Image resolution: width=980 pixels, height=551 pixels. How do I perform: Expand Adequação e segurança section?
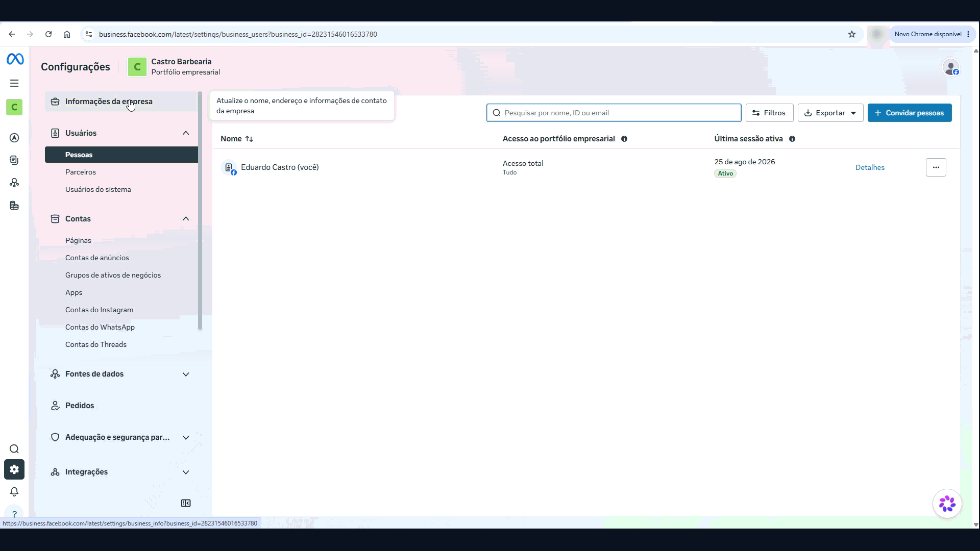[186, 437]
